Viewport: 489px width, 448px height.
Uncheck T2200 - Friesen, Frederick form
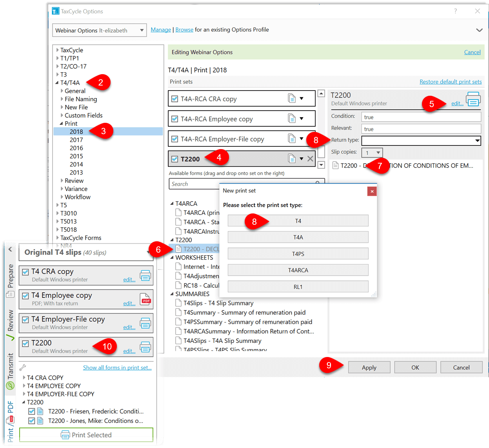[32, 412]
